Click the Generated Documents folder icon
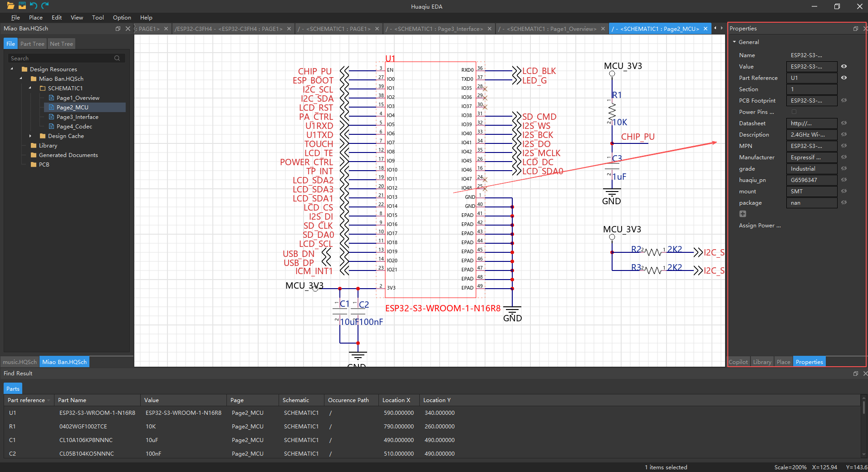Image resolution: width=868 pixels, height=472 pixels. (x=34, y=155)
